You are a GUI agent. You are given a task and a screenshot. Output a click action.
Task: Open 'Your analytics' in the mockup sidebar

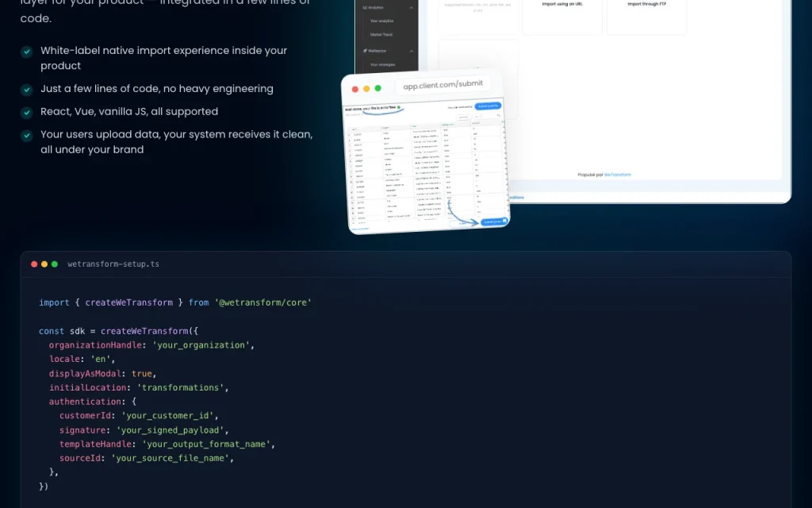[x=381, y=21]
